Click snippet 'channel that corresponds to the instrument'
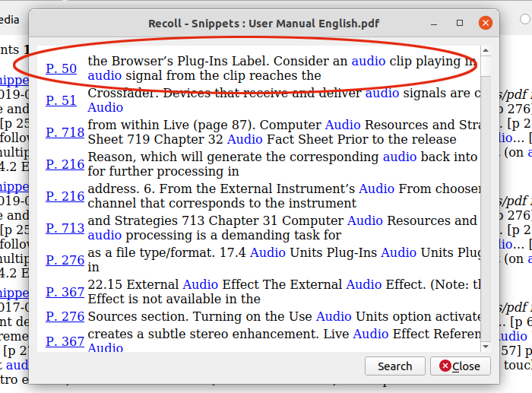Viewport: 532px width, 393px height. click(x=222, y=203)
